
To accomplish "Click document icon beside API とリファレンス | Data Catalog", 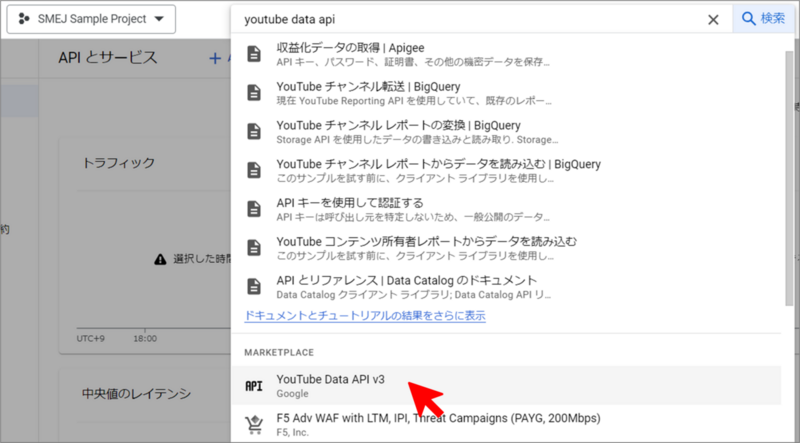I will click(x=254, y=286).
